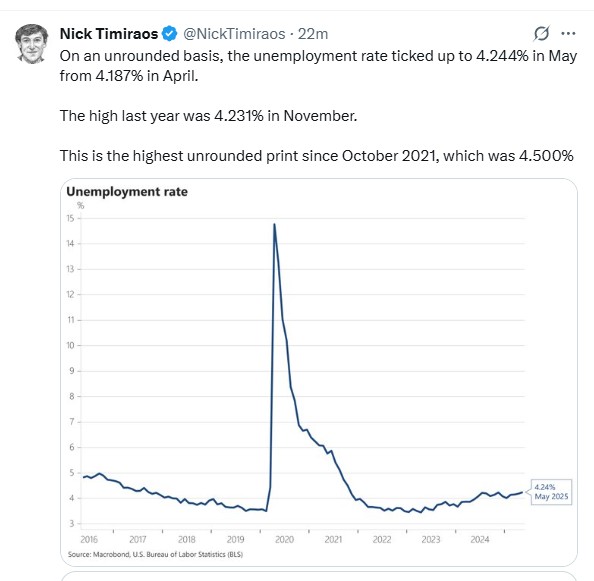This screenshot has height=581, width=594.
Task: Click the Unemployment rate chart title
Action: pos(127,192)
